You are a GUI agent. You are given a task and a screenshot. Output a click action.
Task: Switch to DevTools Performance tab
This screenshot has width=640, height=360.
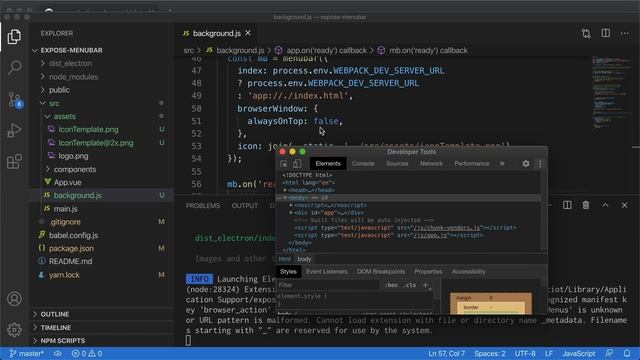tap(471, 163)
